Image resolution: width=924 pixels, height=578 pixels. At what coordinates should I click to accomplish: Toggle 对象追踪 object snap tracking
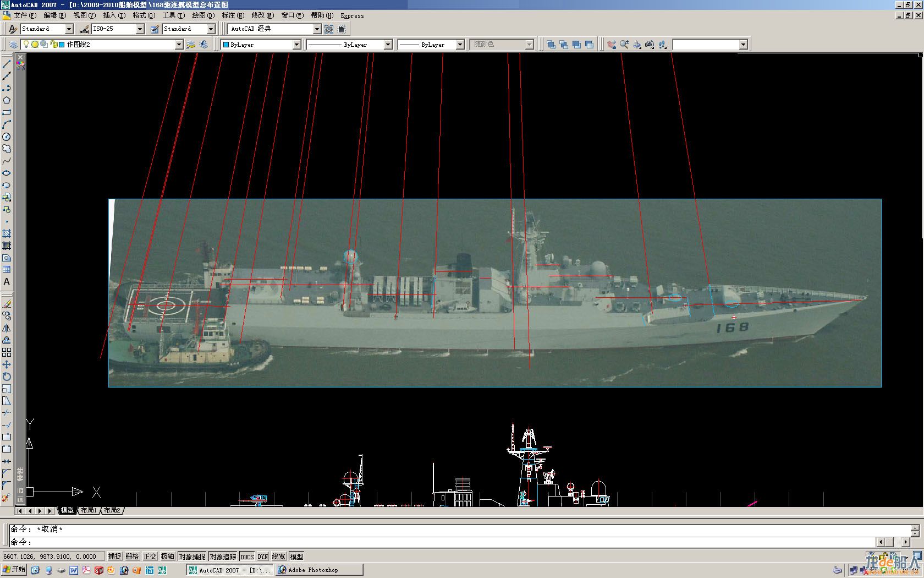[x=223, y=557]
